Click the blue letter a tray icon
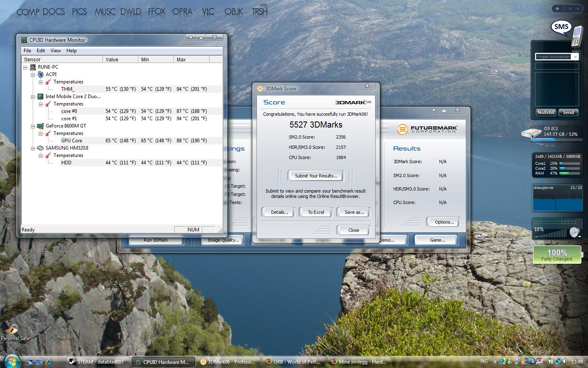588x368 pixels. (533, 361)
